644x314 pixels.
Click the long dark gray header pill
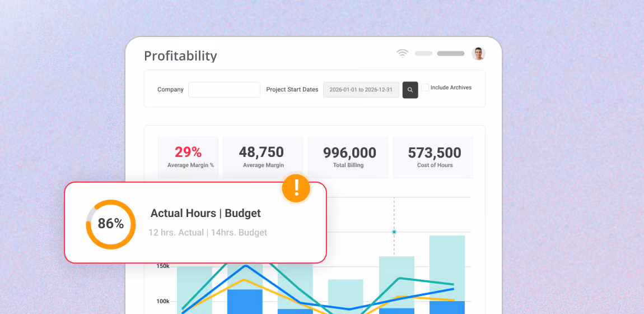click(x=451, y=53)
